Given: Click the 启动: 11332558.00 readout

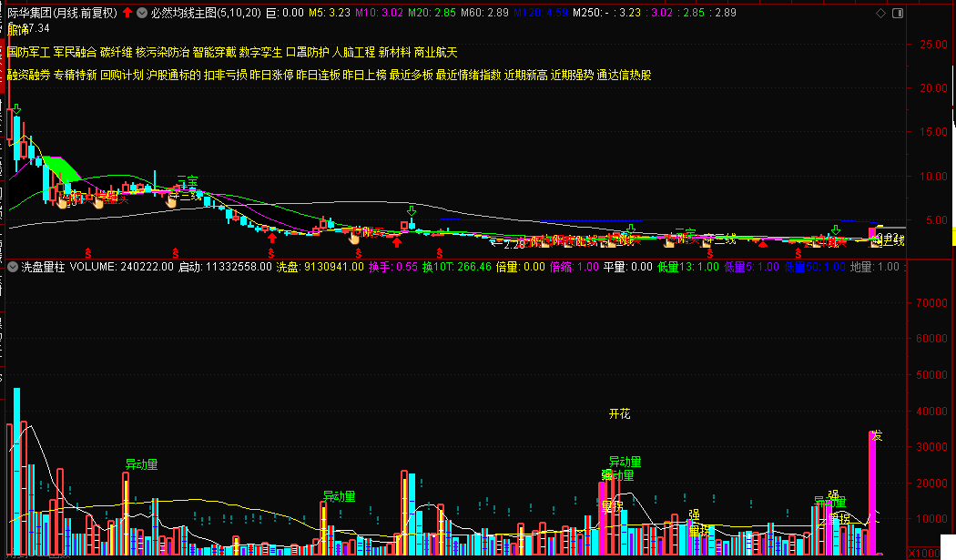Looking at the screenshot, I should (x=225, y=267).
